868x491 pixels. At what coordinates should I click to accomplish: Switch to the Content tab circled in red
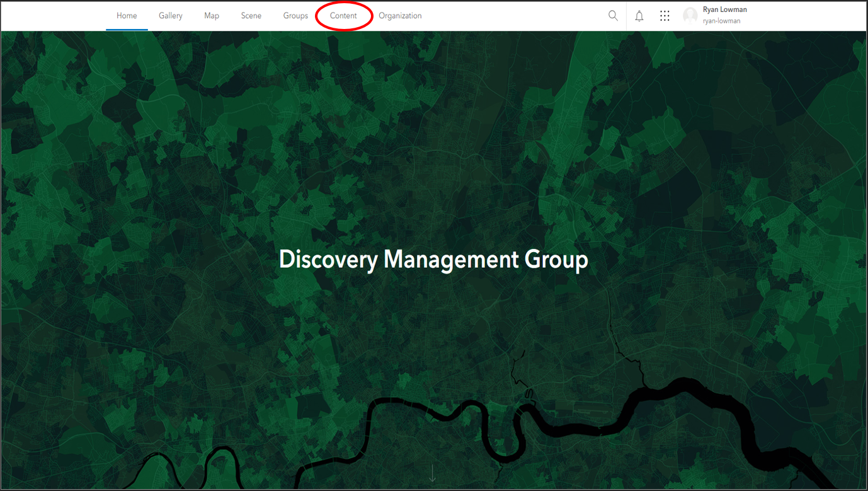tap(344, 15)
